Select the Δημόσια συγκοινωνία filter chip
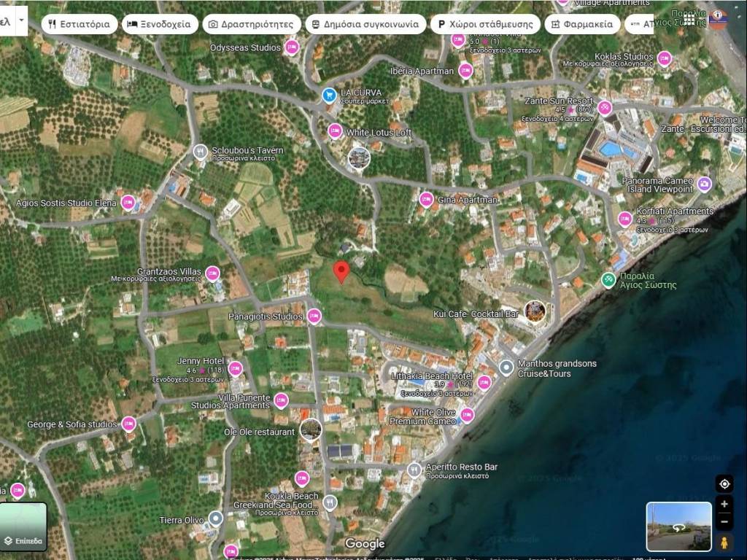 click(x=365, y=24)
